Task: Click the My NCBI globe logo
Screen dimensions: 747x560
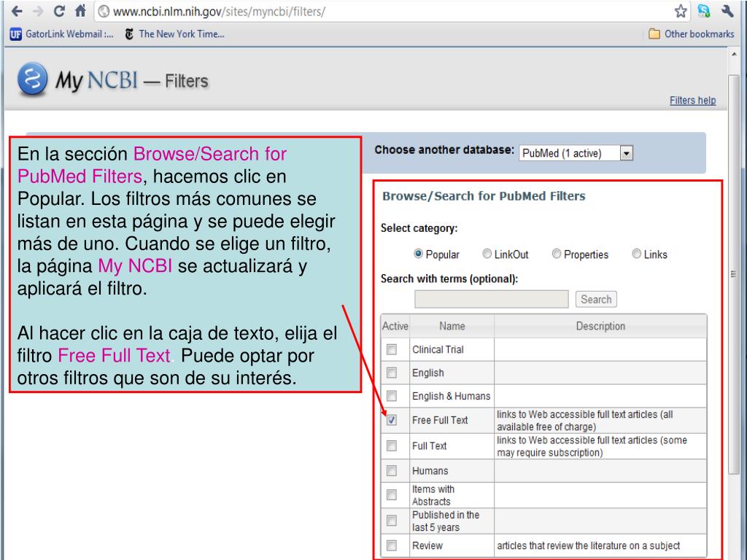Action: point(32,79)
